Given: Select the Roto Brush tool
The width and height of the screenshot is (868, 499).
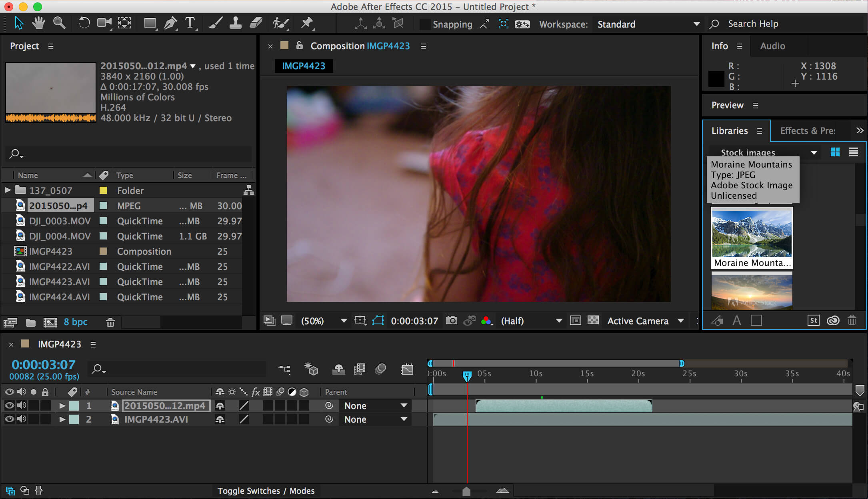Looking at the screenshot, I should pyautogui.click(x=281, y=23).
